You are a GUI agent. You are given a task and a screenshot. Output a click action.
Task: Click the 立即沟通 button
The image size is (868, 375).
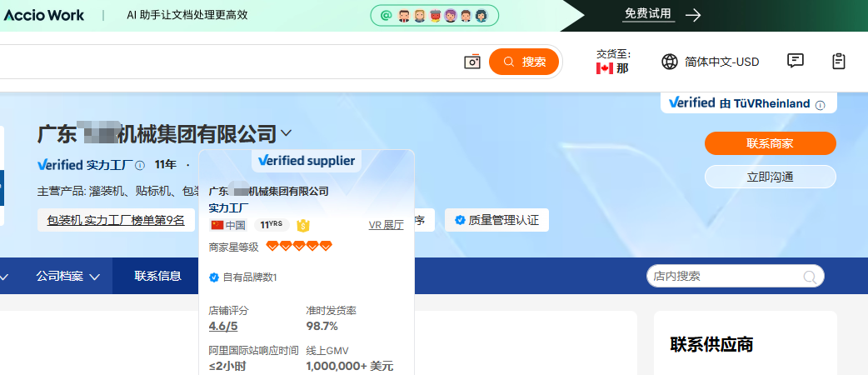[770, 177]
